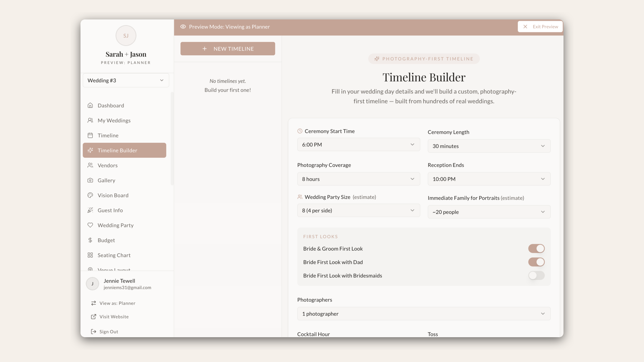Click the Wedding Party heart icon
The height and width of the screenshot is (362, 644).
(90, 225)
